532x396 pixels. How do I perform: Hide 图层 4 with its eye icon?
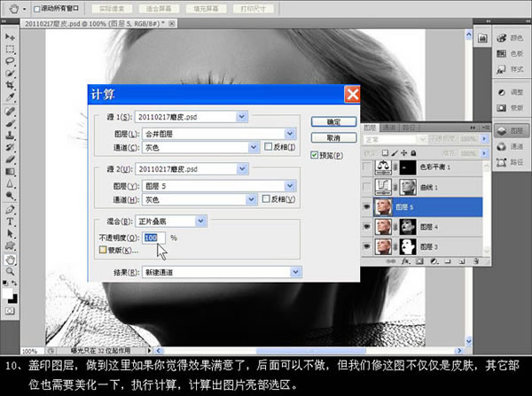click(367, 226)
